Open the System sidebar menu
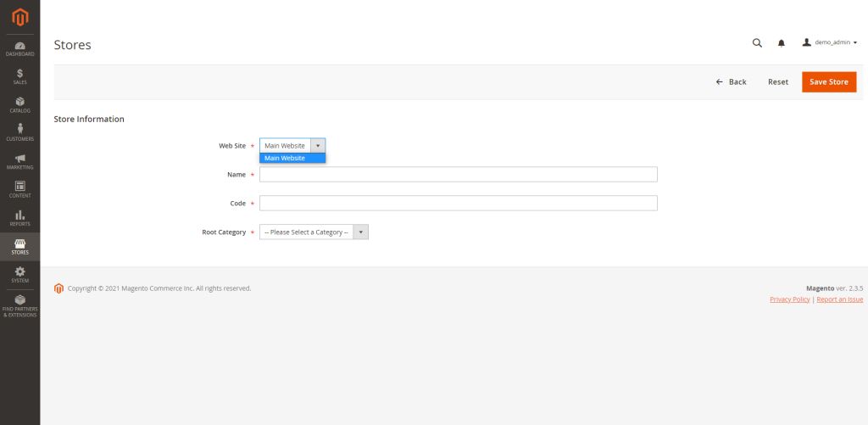868x425 pixels. [20, 275]
